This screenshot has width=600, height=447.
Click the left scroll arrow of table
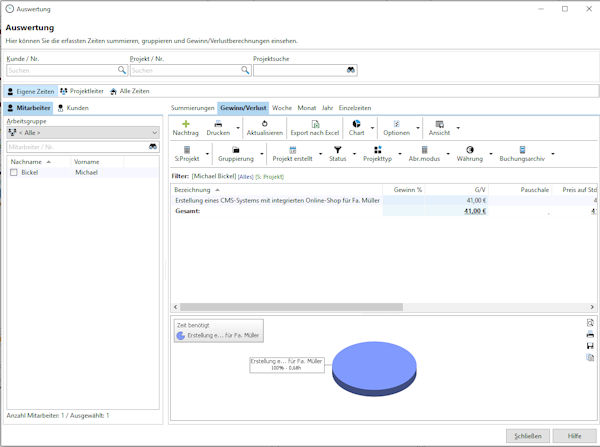coord(176,307)
